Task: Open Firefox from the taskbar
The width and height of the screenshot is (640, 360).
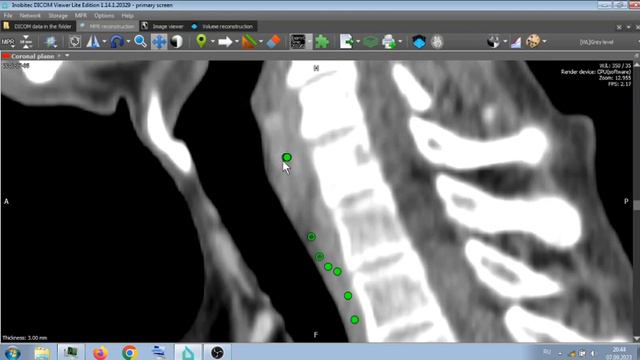Action: pyautogui.click(x=100, y=352)
